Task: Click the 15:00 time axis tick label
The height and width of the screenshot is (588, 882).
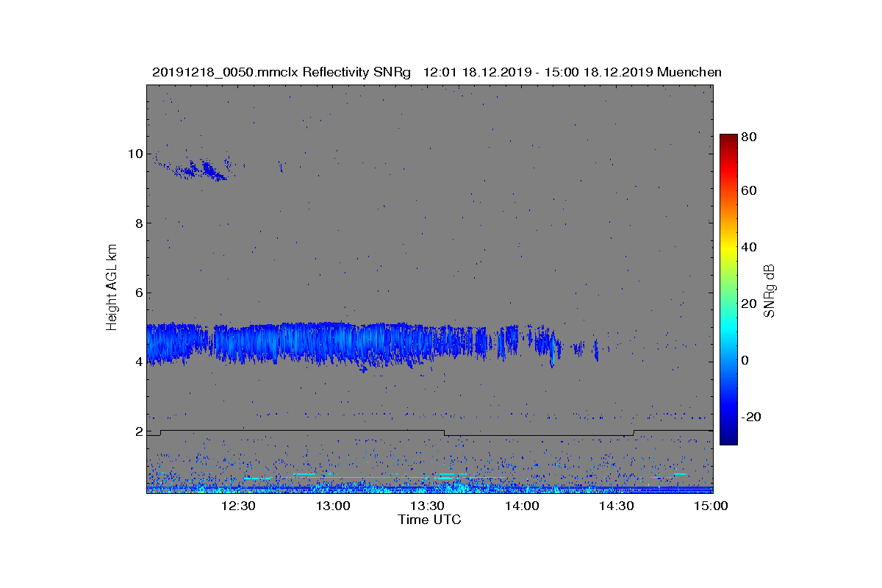Action: [710, 506]
